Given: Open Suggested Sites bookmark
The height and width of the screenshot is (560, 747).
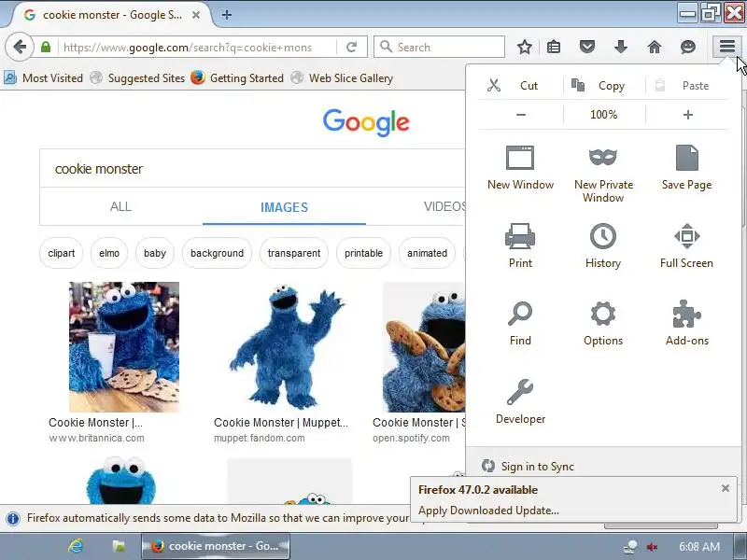Looking at the screenshot, I should [137, 78].
